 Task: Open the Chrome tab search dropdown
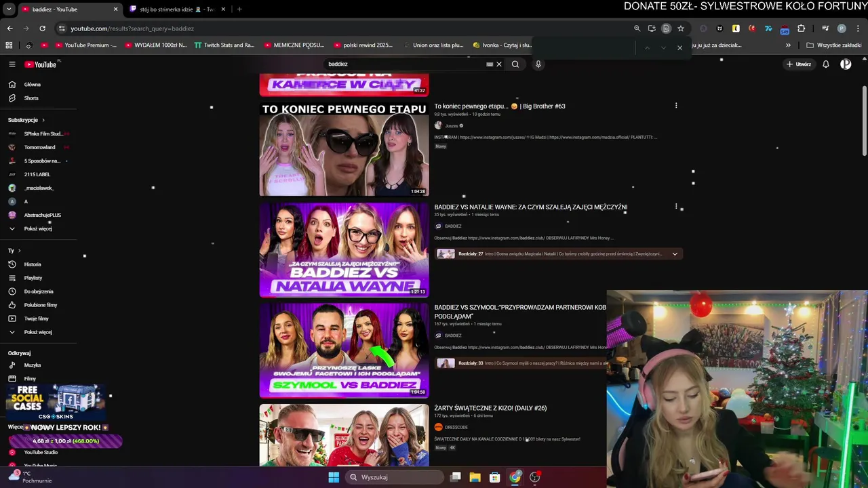click(9, 9)
